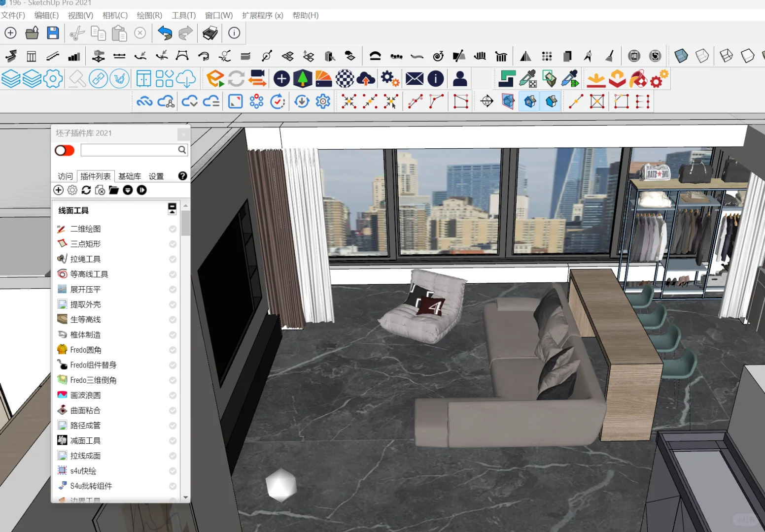Image resolution: width=765 pixels, height=532 pixels.
Task: Click the orange download arrow icon
Action: click(596, 79)
